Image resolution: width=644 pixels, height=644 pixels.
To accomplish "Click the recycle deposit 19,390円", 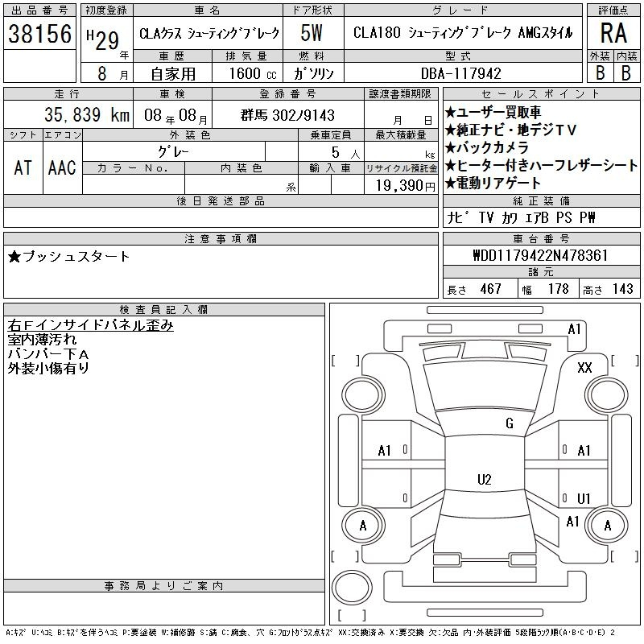I will pos(406,185).
